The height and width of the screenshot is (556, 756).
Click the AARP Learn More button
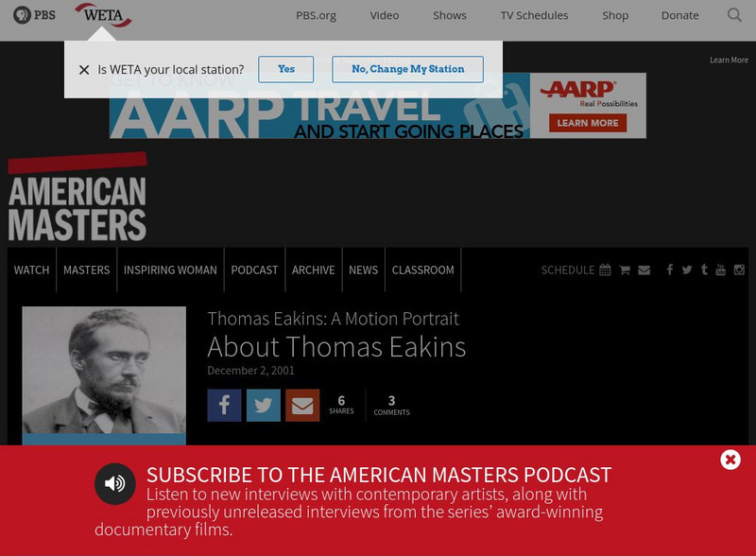[x=588, y=123]
